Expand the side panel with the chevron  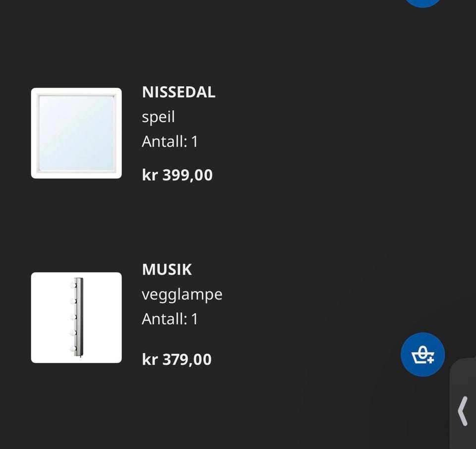click(x=463, y=410)
